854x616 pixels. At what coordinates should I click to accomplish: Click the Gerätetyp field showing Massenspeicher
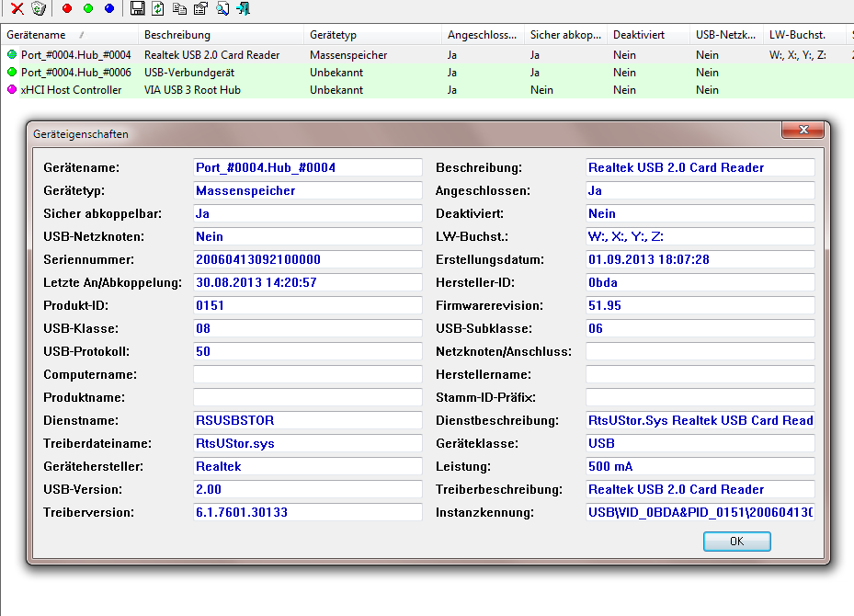coord(308,190)
